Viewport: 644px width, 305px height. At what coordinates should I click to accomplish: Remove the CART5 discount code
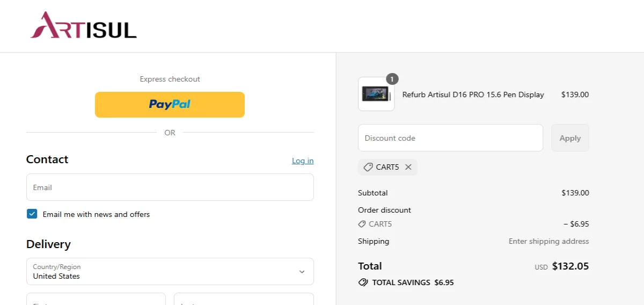point(408,167)
